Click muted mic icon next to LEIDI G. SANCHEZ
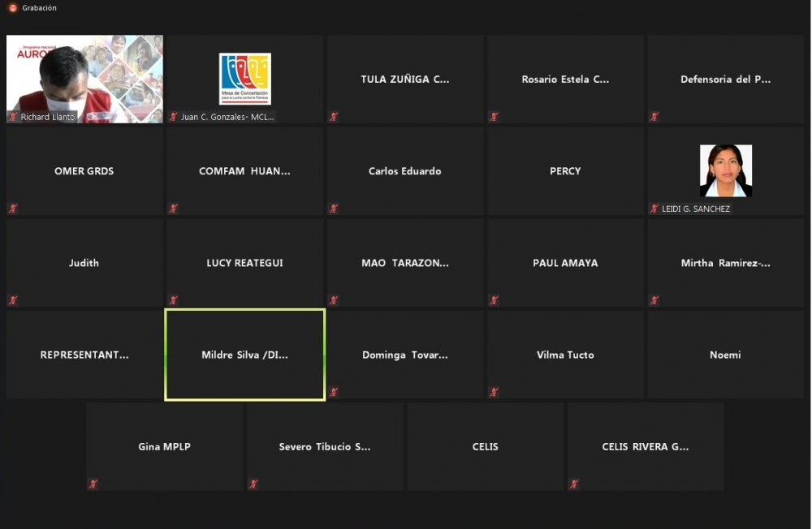Image resolution: width=812 pixels, height=529 pixels. (x=654, y=209)
